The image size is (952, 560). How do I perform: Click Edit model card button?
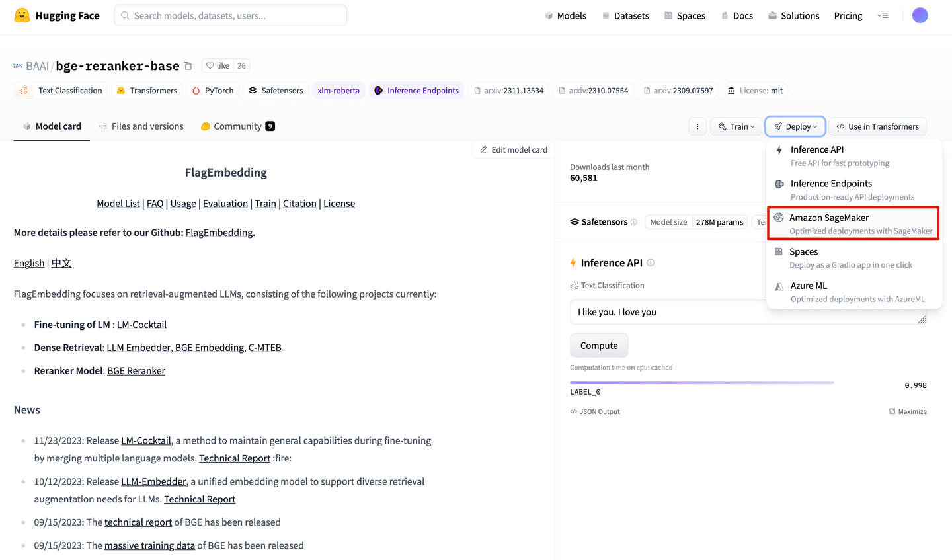tap(514, 150)
